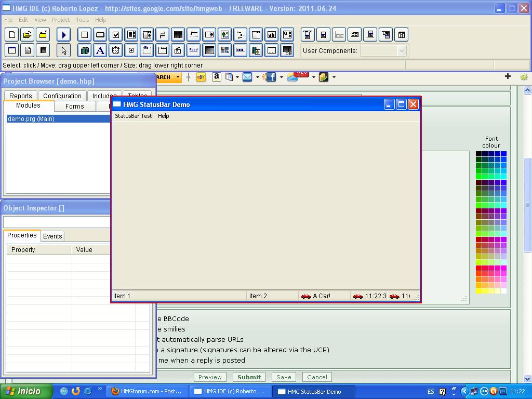Select demo.prg (Main) module entry
This screenshot has height=399, width=532.
[58, 119]
